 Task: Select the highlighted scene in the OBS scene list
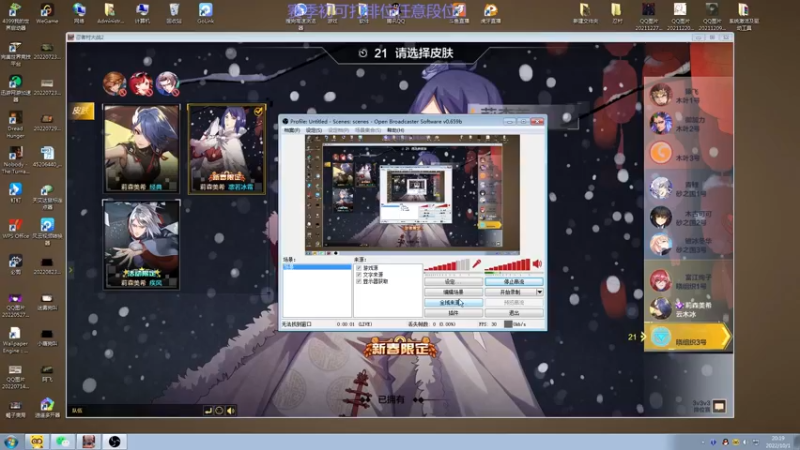(x=317, y=267)
